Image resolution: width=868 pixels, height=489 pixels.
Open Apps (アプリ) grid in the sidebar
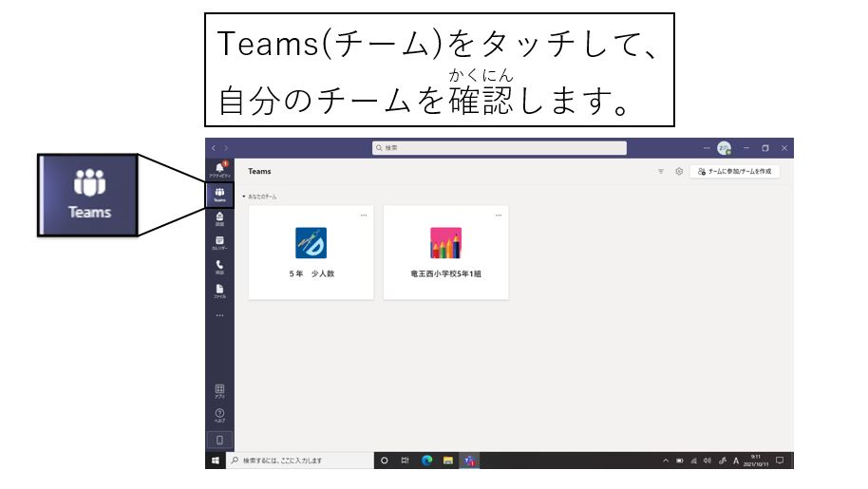(x=219, y=391)
